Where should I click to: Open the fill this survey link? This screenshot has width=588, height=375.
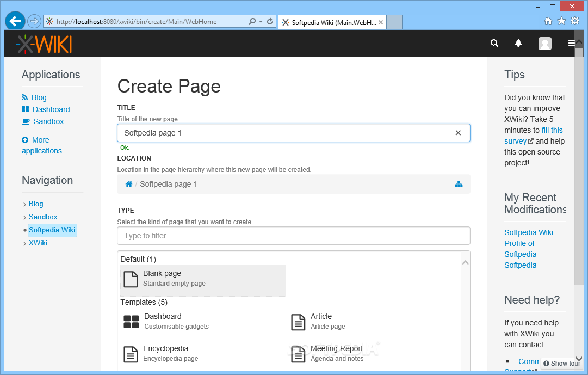click(534, 136)
